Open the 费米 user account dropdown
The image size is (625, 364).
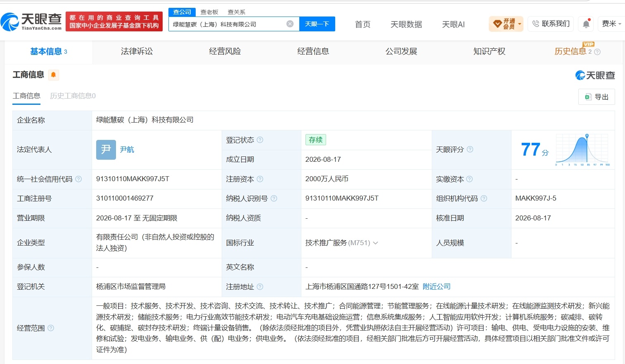611,24
